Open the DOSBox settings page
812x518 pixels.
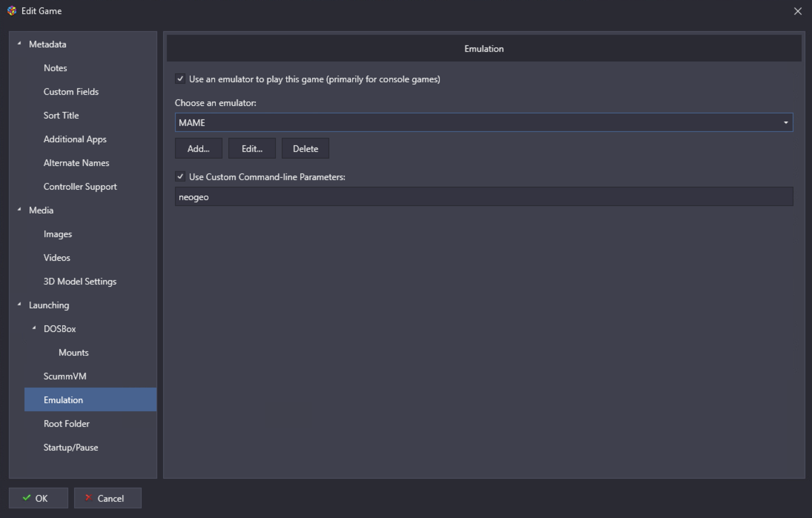coord(60,329)
